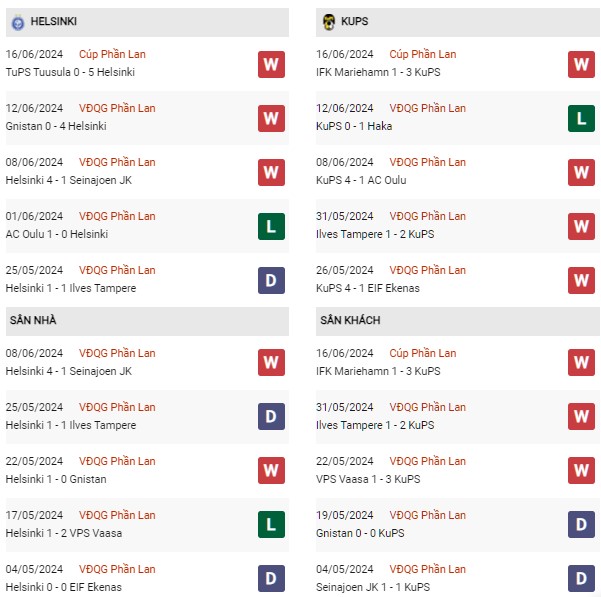Click the L badge for Helsinki 1 - 2 VPS Vaasa

click(x=271, y=525)
